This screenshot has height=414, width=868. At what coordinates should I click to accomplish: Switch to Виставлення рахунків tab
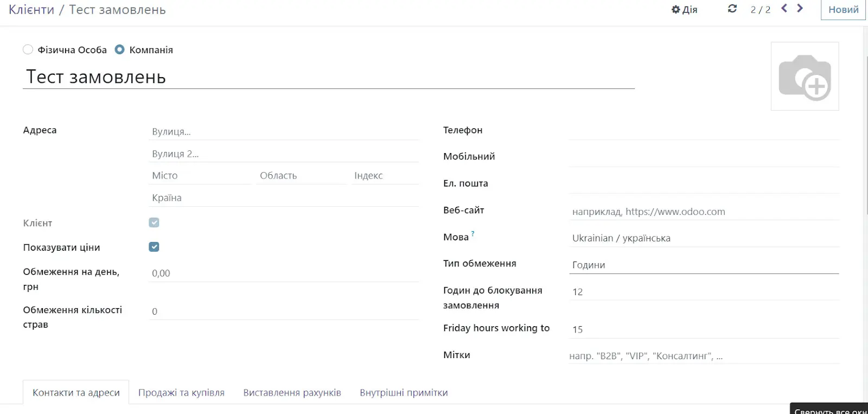292,392
